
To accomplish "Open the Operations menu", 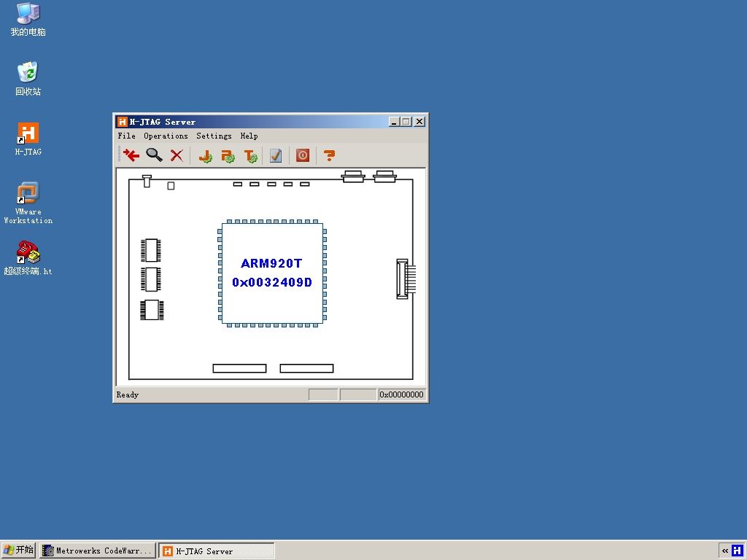I will [166, 136].
